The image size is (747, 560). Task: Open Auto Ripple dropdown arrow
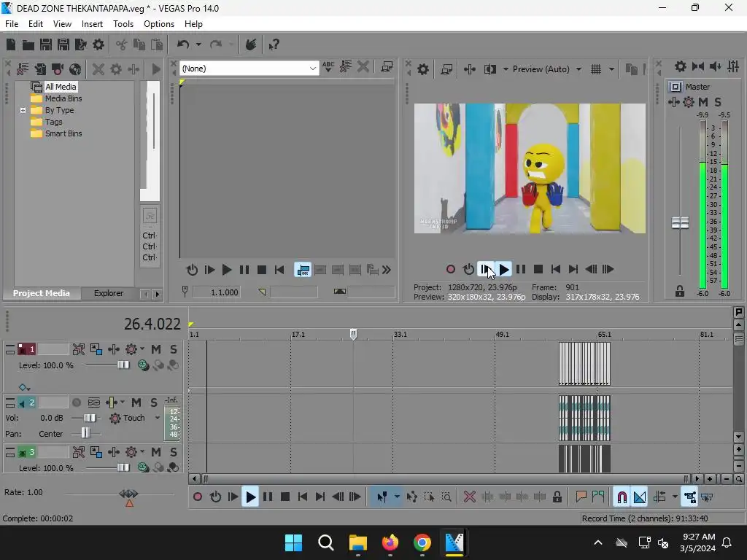point(675,497)
